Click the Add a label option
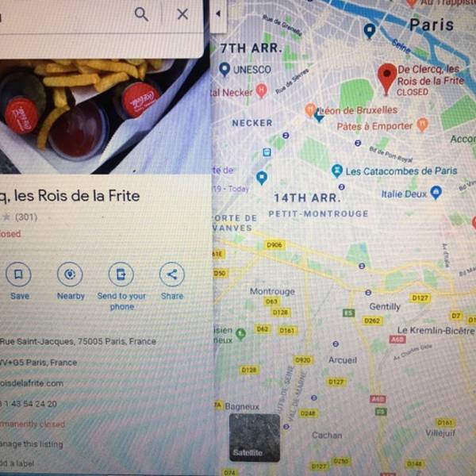The width and height of the screenshot is (476, 476). tap(17, 463)
